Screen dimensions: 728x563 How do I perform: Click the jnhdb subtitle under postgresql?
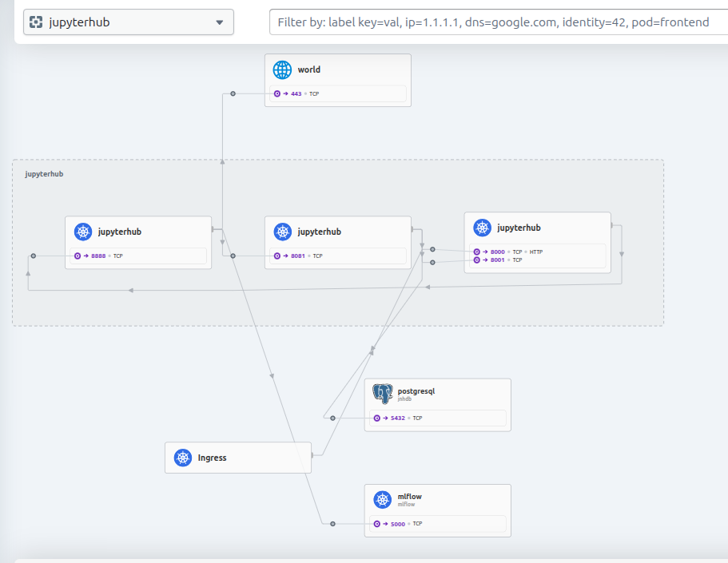click(x=404, y=398)
